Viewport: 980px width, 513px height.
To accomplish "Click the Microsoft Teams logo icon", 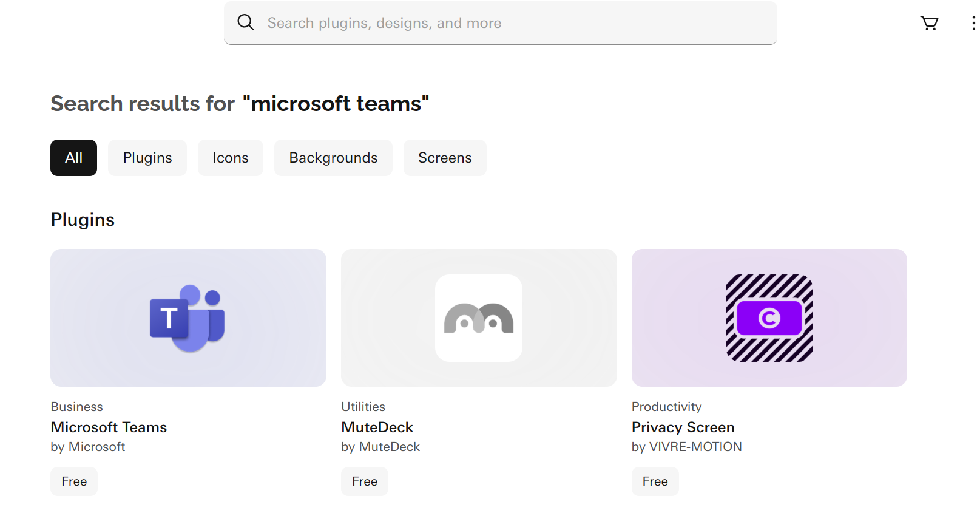I will pos(188,318).
